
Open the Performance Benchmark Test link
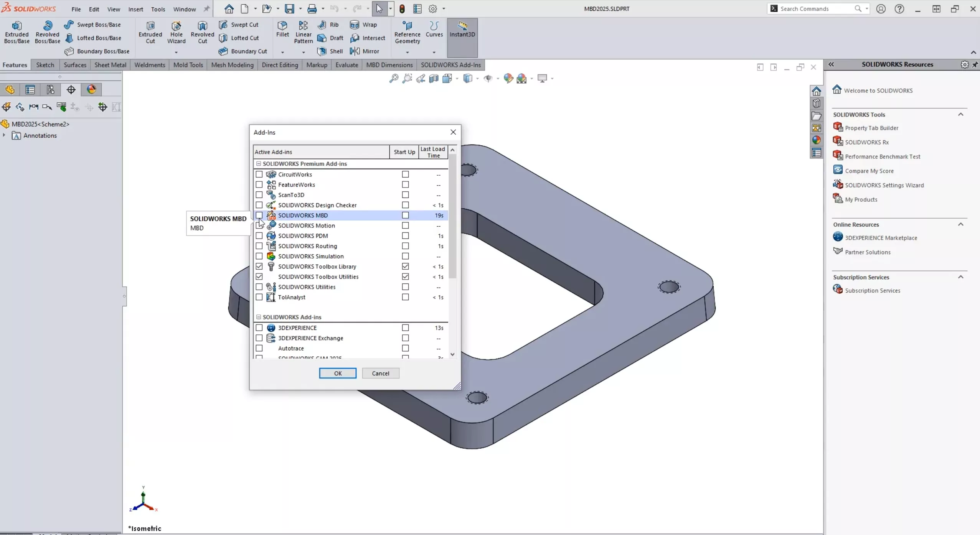point(883,156)
